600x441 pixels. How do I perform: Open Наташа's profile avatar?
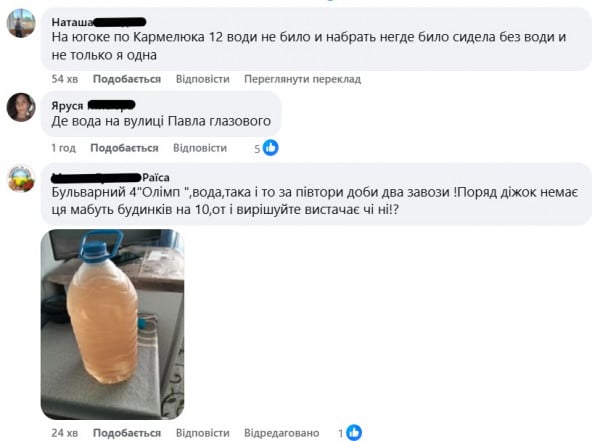[21, 23]
